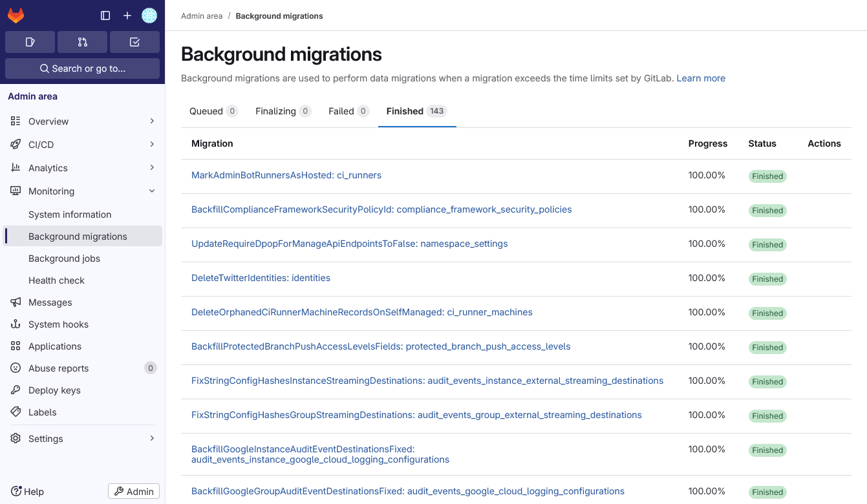This screenshot has width=867, height=504.
Task: Click the GitLab logo
Action: [16, 15]
